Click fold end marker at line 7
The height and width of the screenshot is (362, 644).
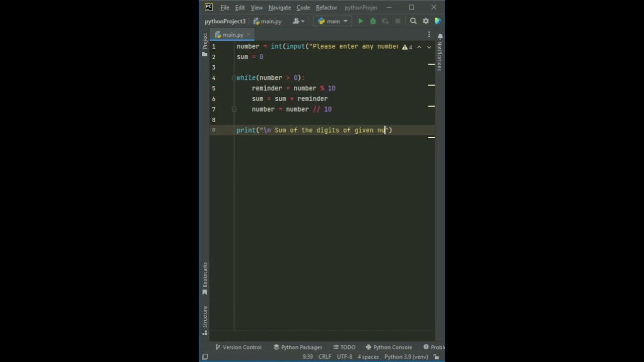tap(234, 109)
